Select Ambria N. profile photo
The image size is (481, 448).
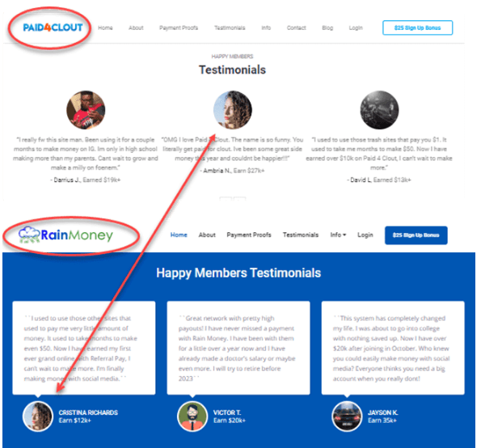pos(233,110)
